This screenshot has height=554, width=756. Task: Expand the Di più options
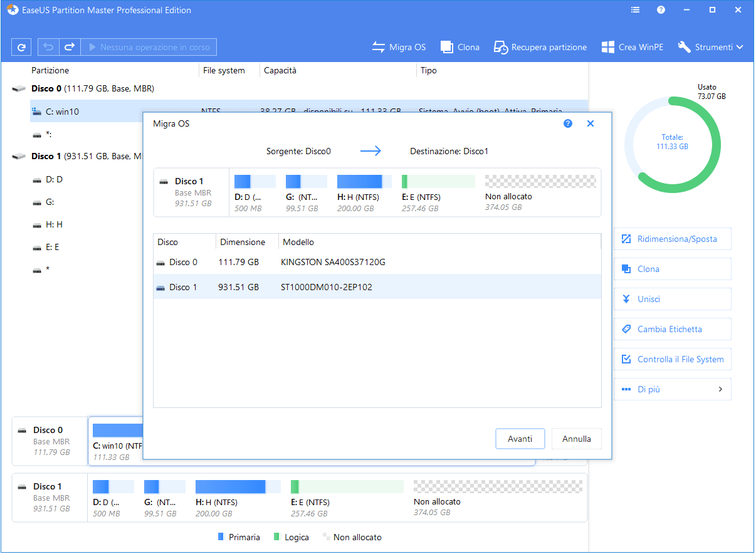[x=672, y=389]
